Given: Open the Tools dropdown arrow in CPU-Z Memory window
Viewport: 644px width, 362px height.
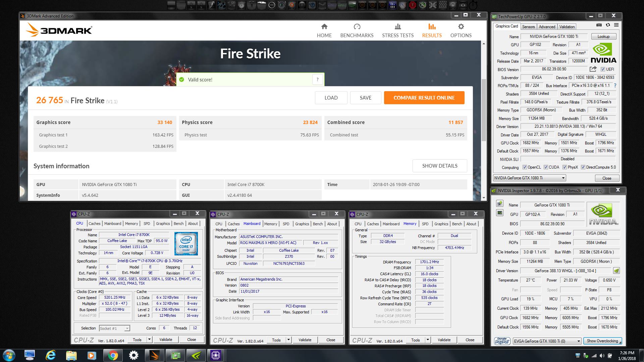Looking at the screenshot, I should (x=428, y=340).
